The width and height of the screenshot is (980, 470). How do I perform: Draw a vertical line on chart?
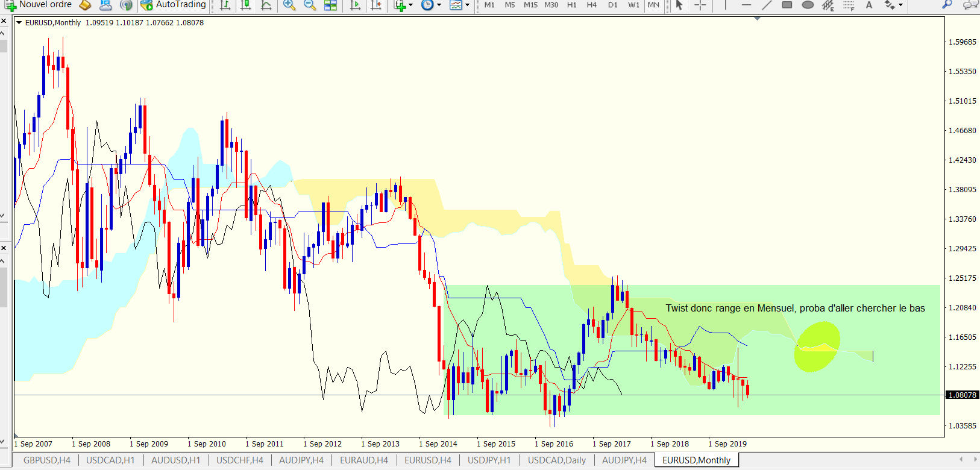click(x=725, y=5)
